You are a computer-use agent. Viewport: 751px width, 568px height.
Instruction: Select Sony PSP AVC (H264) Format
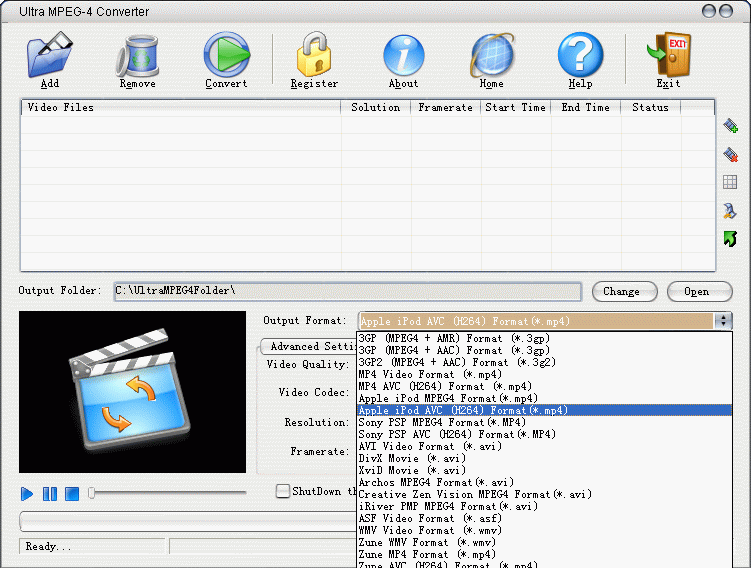coord(545,434)
